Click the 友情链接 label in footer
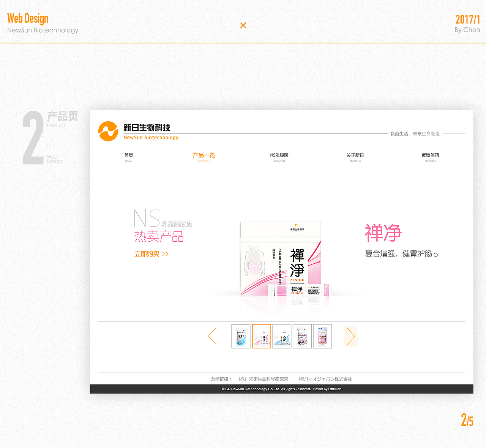 pyautogui.click(x=221, y=379)
